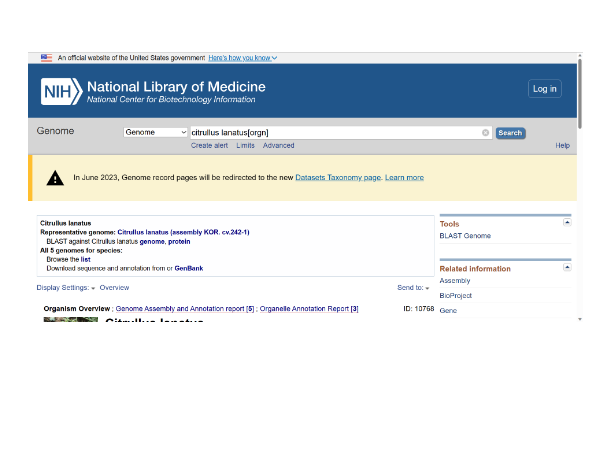Open the BioProject related link
This screenshot has width=613, height=461.
[x=455, y=296]
